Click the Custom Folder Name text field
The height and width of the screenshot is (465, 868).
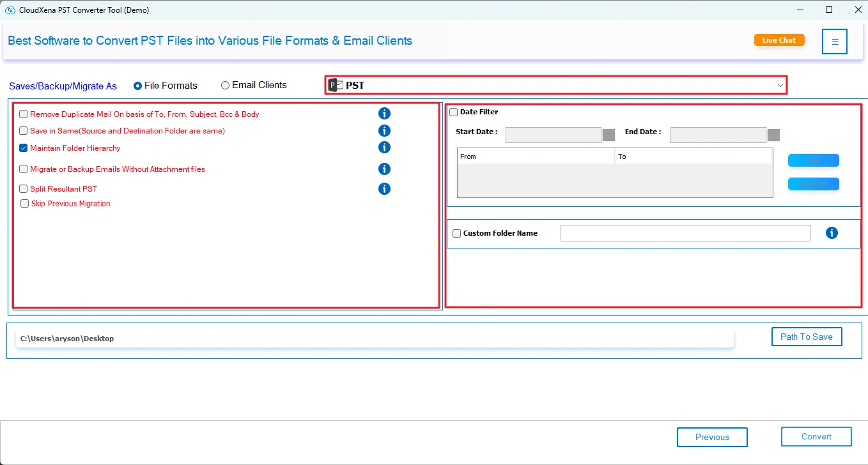click(685, 233)
